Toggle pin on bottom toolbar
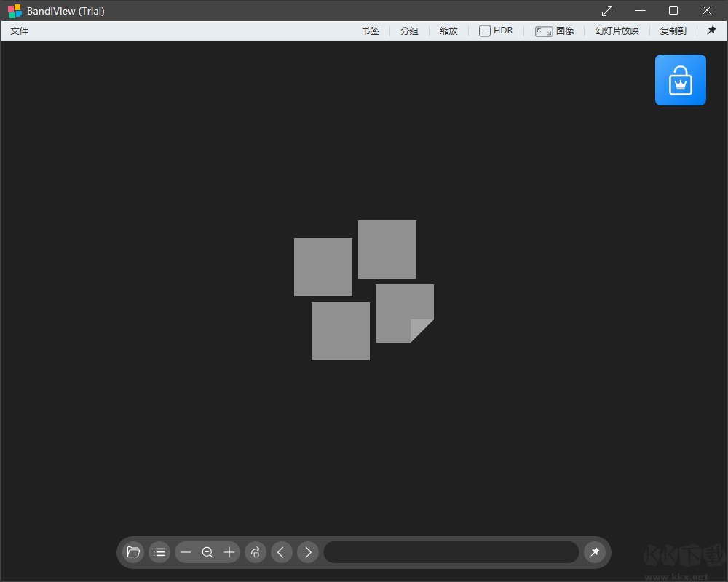The height and width of the screenshot is (582, 728). (x=595, y=552)
